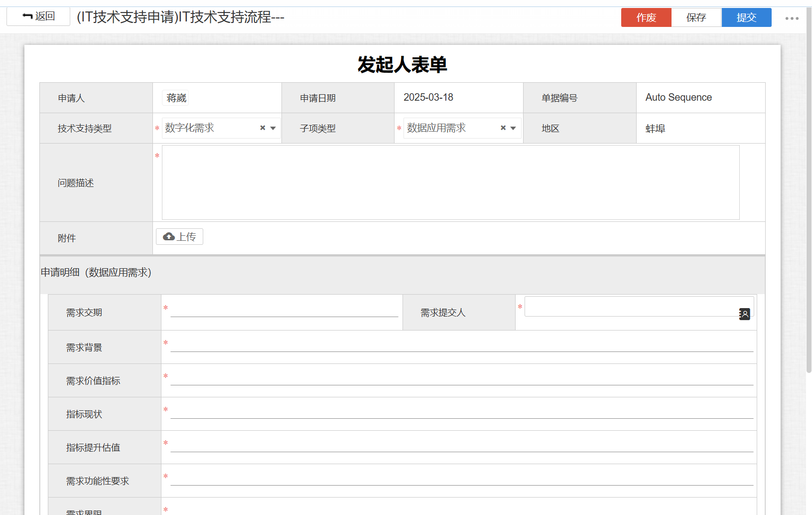Screen dimensions: 812x515
Task: Clear the 数据应用需求 selection with its X
Action: (503, 128)
